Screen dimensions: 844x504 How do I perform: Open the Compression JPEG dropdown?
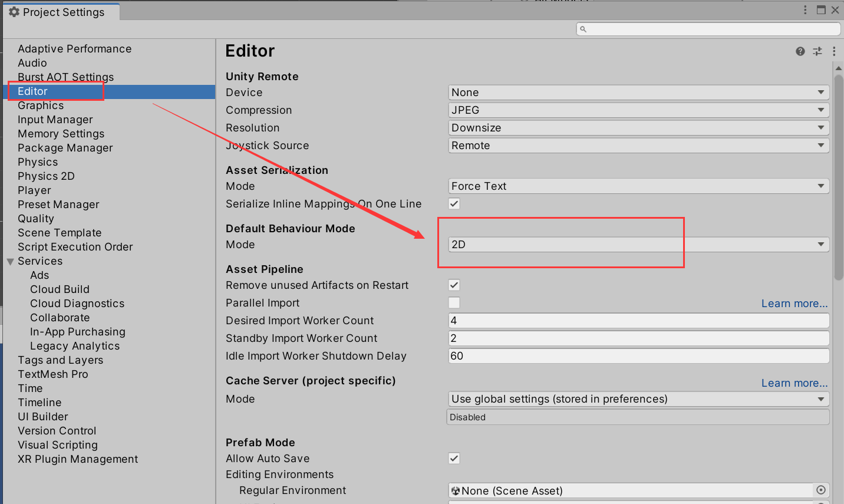(638, 110)
